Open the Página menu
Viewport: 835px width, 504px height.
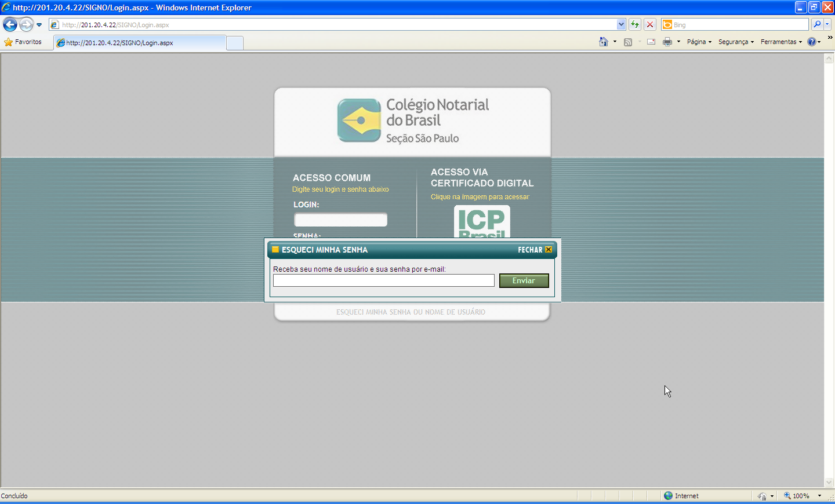pyautogui.click(x=699, y=42)
